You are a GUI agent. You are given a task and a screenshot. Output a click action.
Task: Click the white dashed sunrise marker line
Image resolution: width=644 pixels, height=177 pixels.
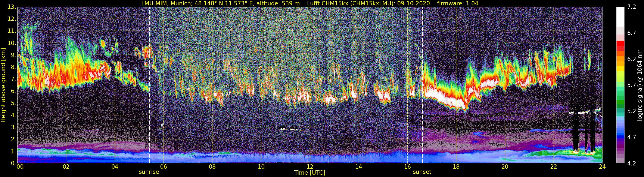[x=149, y=85]
